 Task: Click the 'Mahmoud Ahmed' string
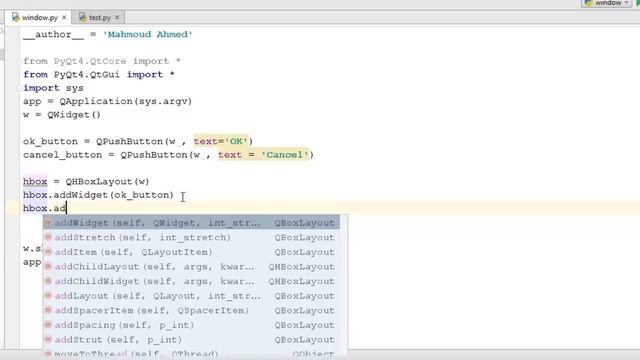[x=147, y=34]
